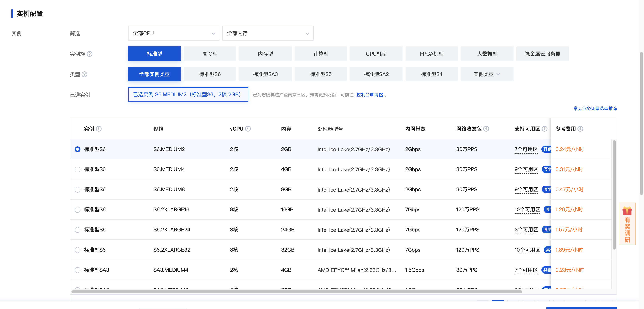
Task: Select the SA3.MEDIUM4 instance radio button
Action: point(78,270)
